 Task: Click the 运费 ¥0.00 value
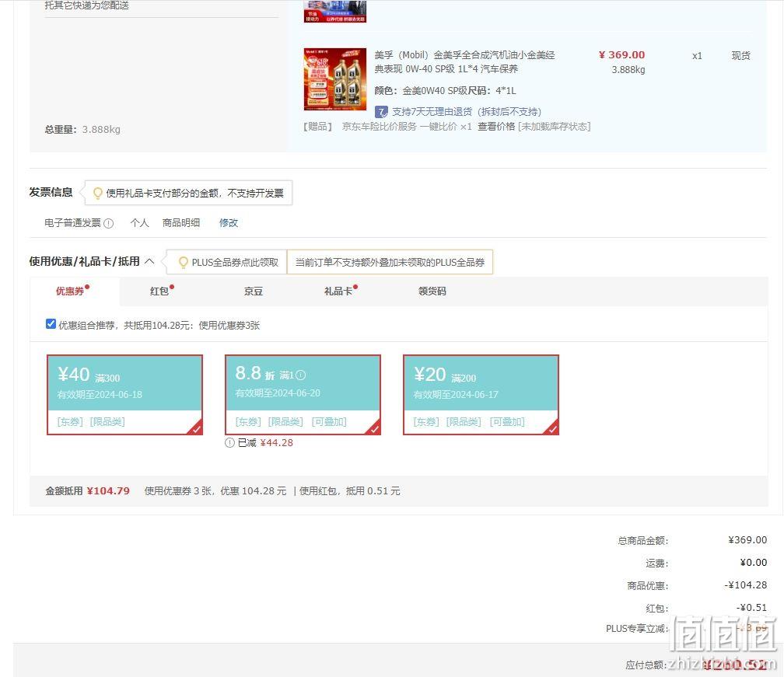tap(754, 563)
